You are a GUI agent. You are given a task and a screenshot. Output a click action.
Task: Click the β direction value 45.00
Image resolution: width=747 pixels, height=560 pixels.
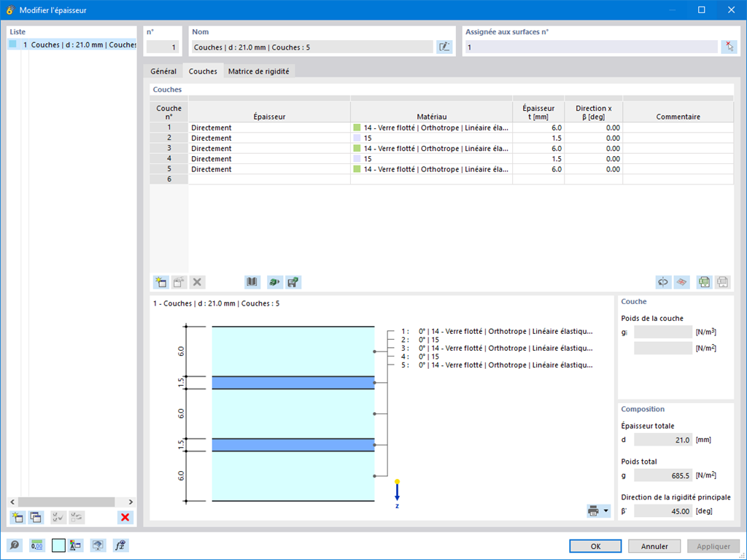[x=662, y=511]
